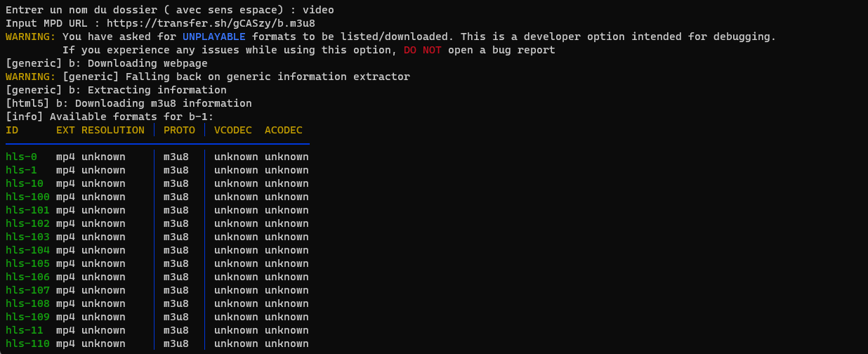Select the hls-103 format ID
This screenshot has height=354, width=868.
coord(27,237)
